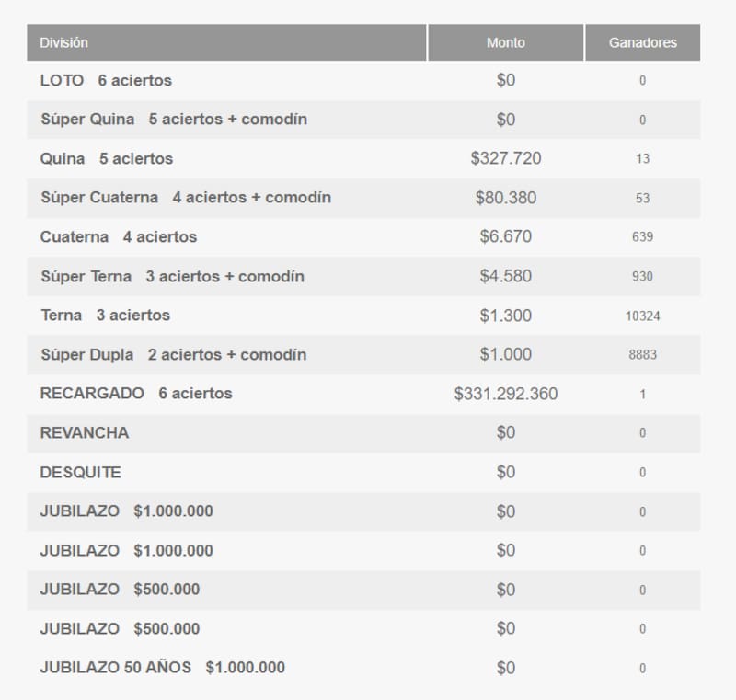Click Súper Dupla winners count 8883

tap(642, 355)
